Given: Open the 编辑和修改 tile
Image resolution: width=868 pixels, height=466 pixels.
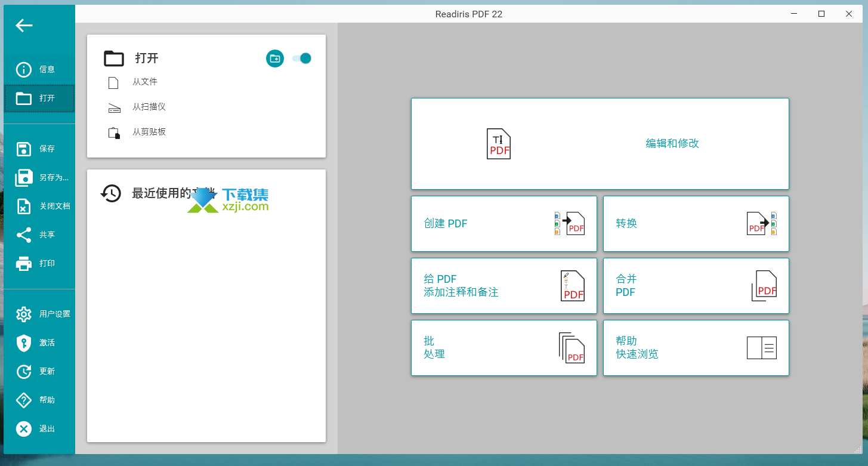Looking at the screenshot, I should pyautogui.click(x=600, y=144).
